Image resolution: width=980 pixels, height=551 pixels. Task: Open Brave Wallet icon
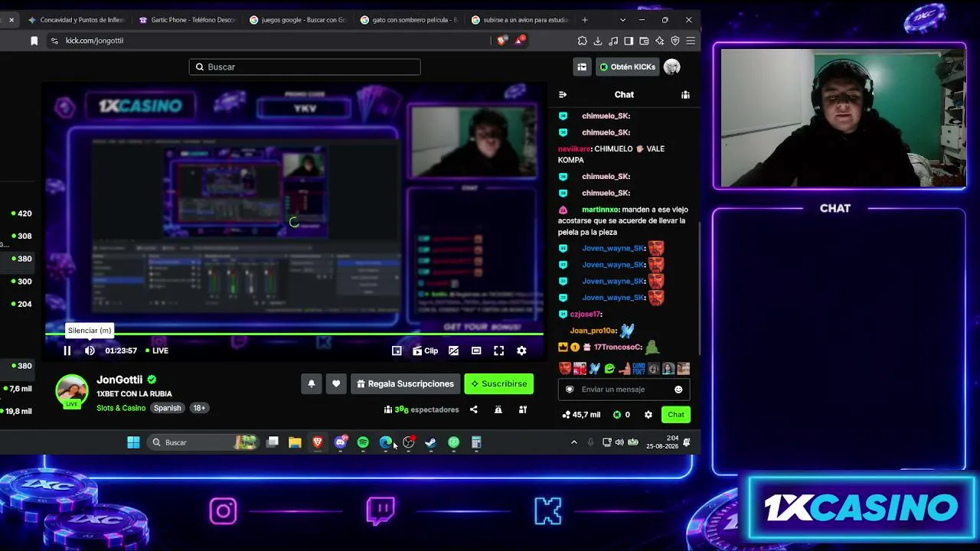point(644,41)
